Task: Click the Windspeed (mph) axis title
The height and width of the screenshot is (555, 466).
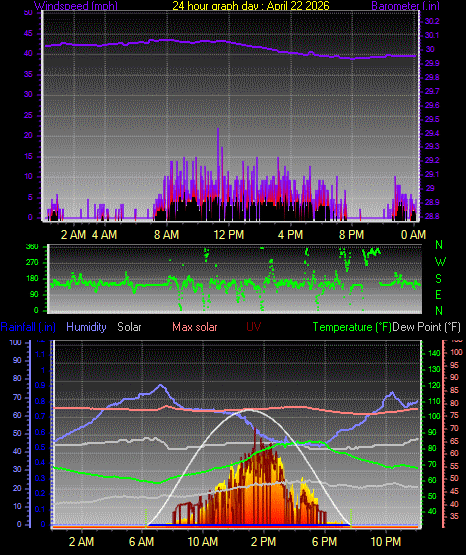Action: click(76, 5)
